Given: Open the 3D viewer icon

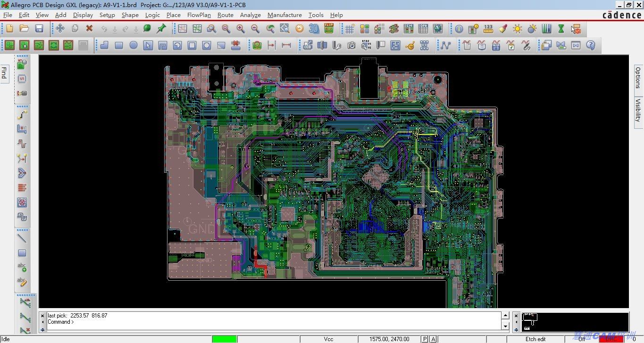Looking at the screenshot, I should 314,29.
